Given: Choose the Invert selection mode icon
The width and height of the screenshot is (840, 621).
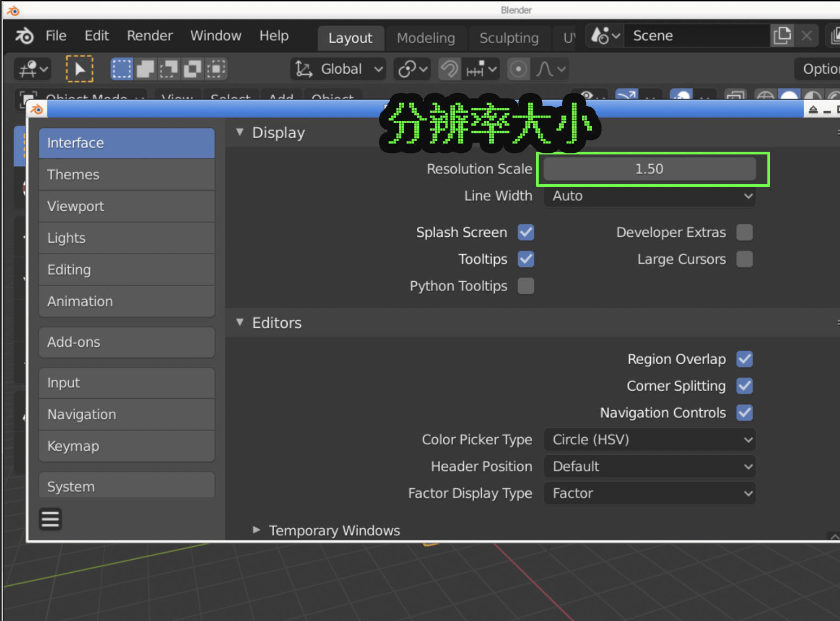Looking at the screenshot, I should (192, 69).
